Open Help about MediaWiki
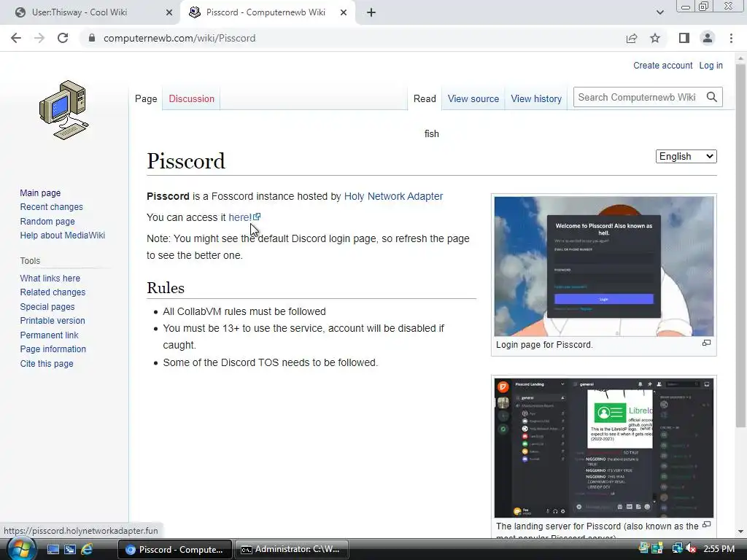Viewport: 747px width, 560px height. 63,236
